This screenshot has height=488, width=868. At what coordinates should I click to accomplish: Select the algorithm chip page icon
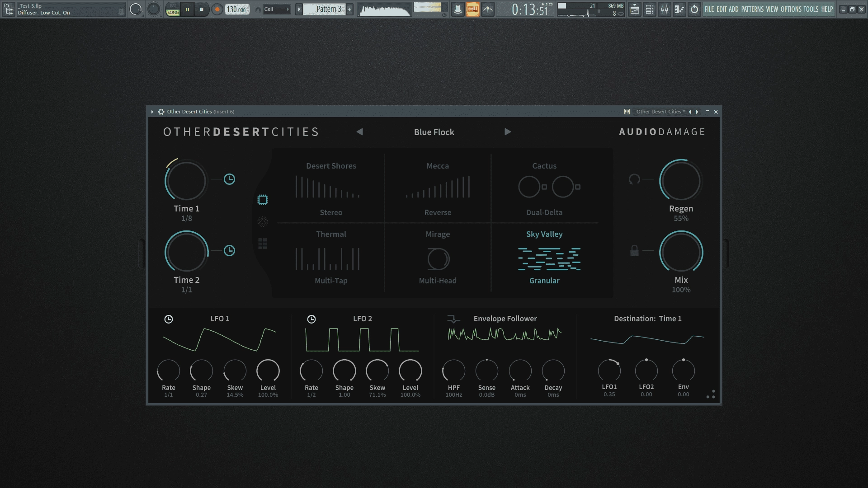click(x=263, y=200)
